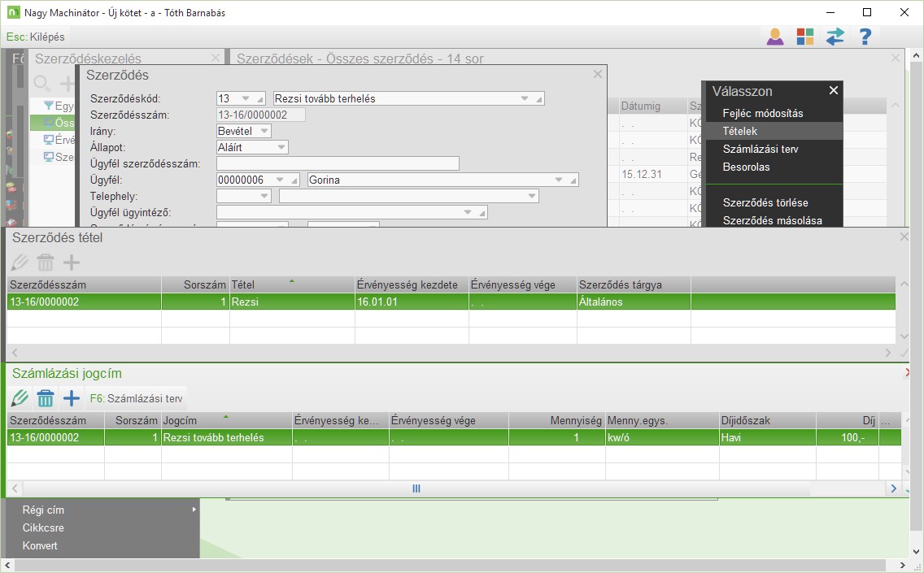Viewport: 924px width, 573px height.
Task: Click the Díjidőszak column header
Action: tap(768, 420)
